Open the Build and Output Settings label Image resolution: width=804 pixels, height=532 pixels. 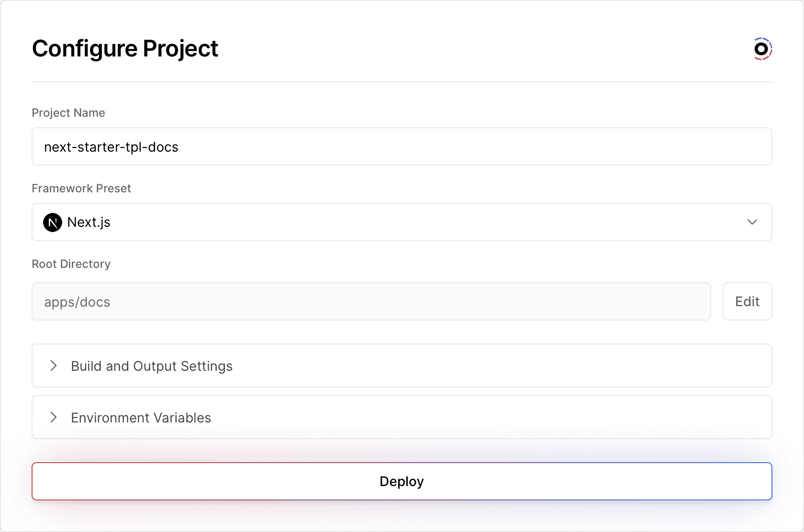[x=152, y=366]
